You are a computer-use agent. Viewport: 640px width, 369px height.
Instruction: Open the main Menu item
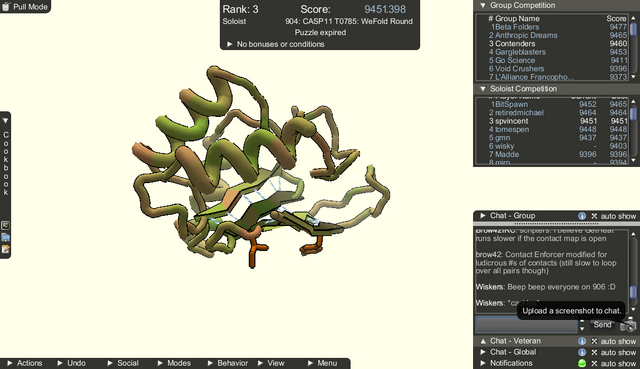click(322, 363)
